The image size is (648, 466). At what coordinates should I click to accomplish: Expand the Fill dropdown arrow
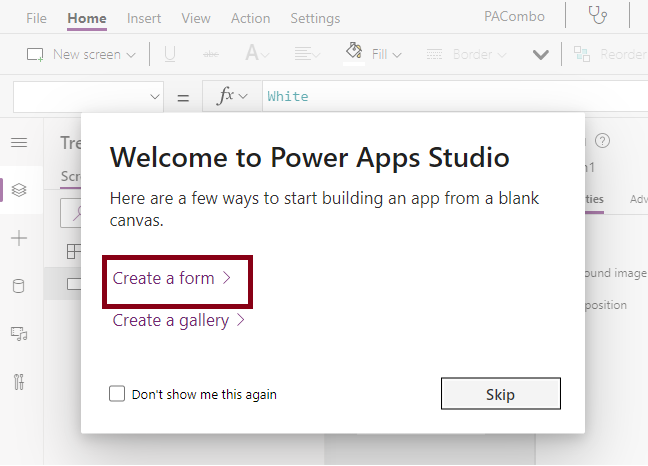click(x=397, y=55)
